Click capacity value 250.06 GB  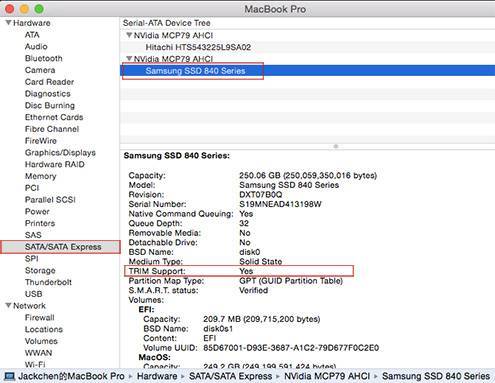pos(260,175)
